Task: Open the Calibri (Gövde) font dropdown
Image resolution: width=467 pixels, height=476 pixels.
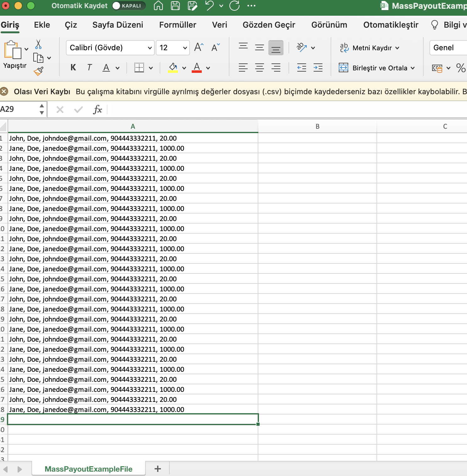Action: point(150,48)
